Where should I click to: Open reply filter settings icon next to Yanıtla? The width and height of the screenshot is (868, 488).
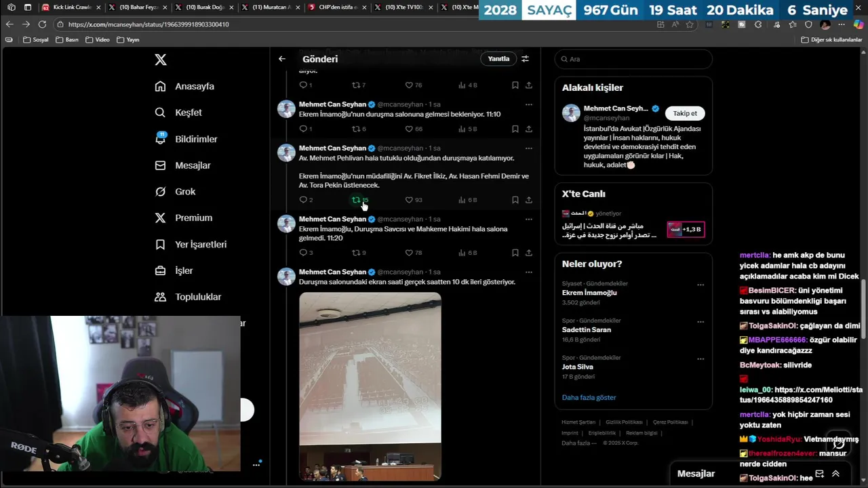tap(525, 59)
